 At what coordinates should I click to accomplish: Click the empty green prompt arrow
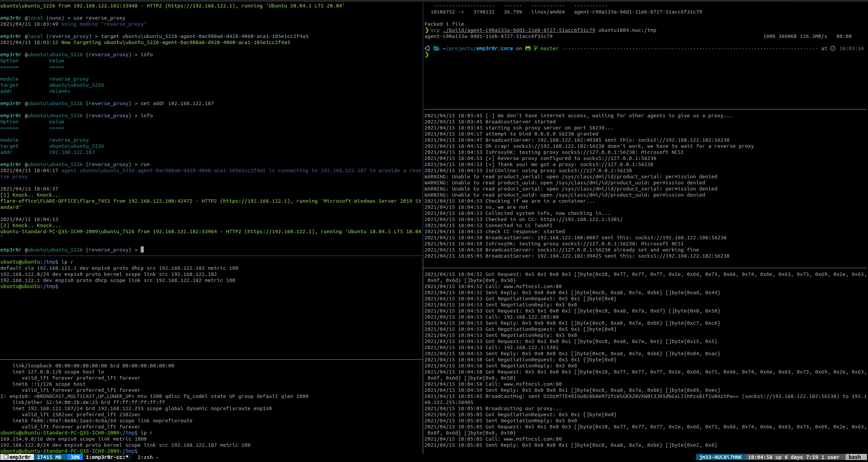coord(427,55)
